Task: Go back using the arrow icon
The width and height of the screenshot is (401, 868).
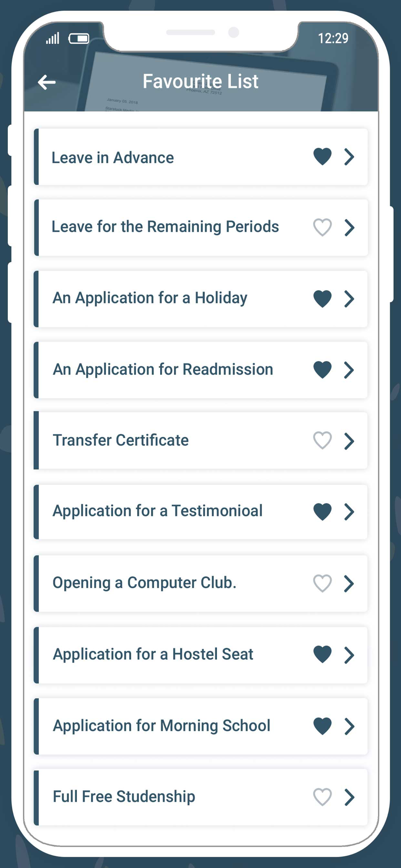Action: [47, 82]
